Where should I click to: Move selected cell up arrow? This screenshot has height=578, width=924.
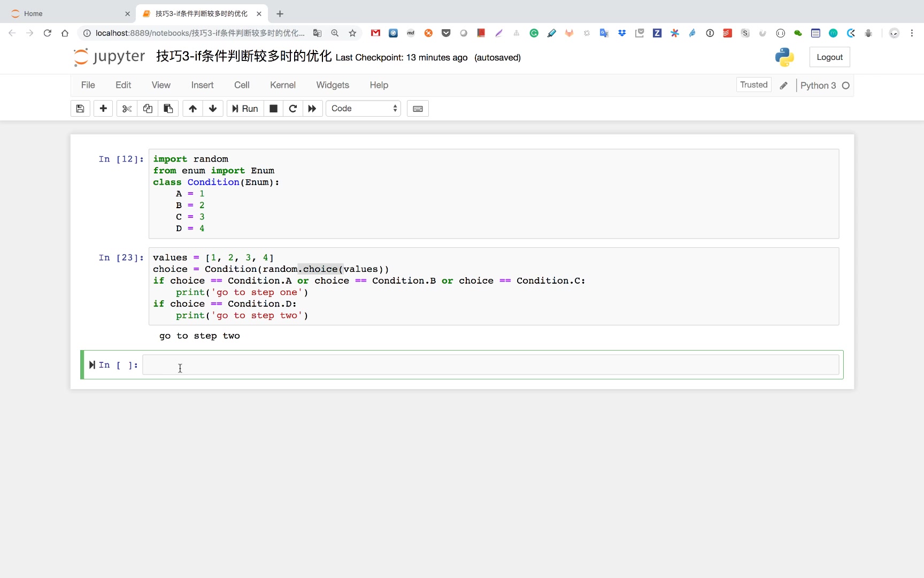point(192,109)
